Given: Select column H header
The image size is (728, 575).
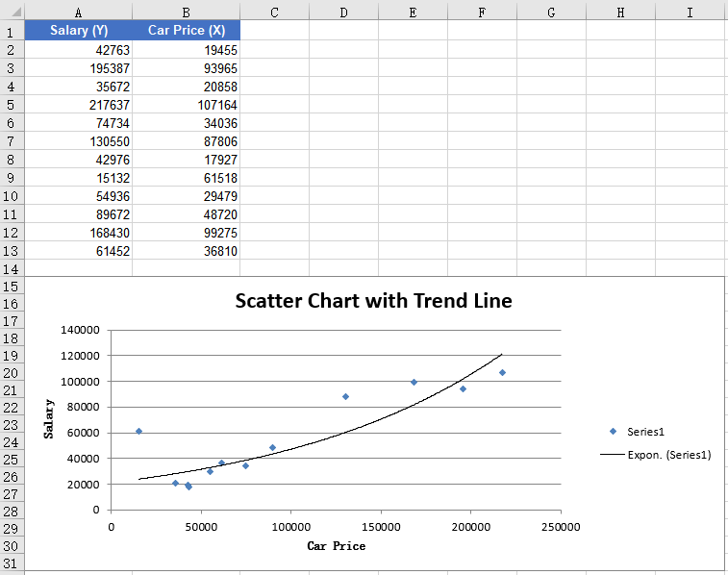Looking at the screenshot, I should click(x=620, y=12).
